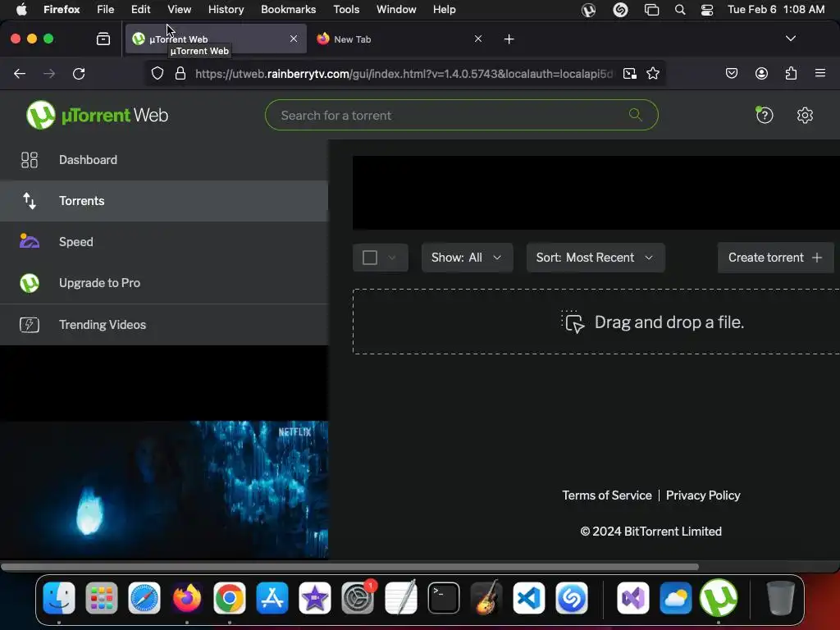
Task: Click the Torrents up-down arrows icon
Action: [30, 201]
